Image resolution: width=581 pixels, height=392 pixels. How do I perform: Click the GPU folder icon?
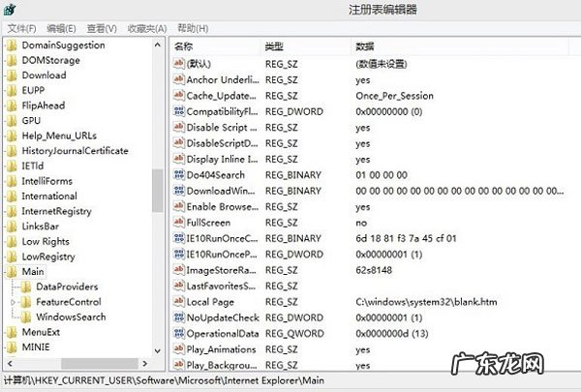click(12, 121)
